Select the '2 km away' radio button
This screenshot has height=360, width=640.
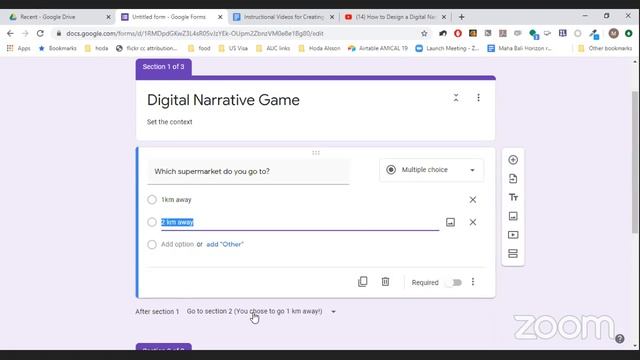pos(152,222)
